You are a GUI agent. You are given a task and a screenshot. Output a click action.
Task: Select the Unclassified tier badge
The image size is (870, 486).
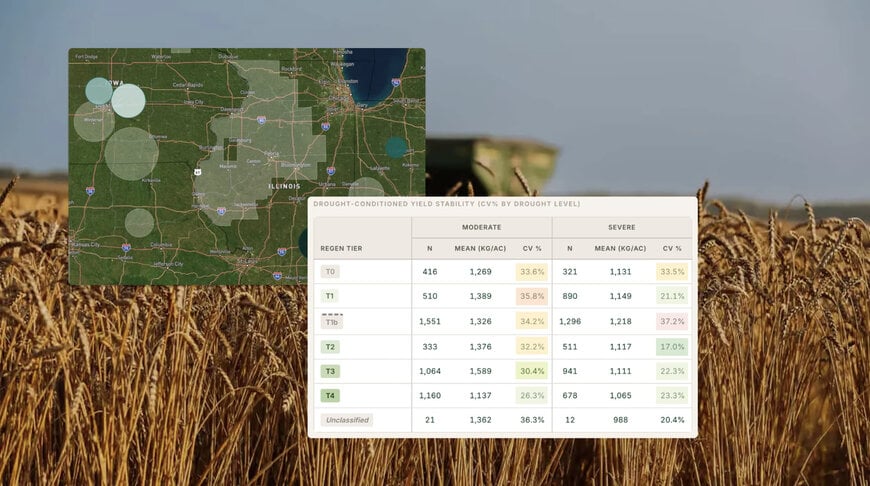click(x=347, y=420)
